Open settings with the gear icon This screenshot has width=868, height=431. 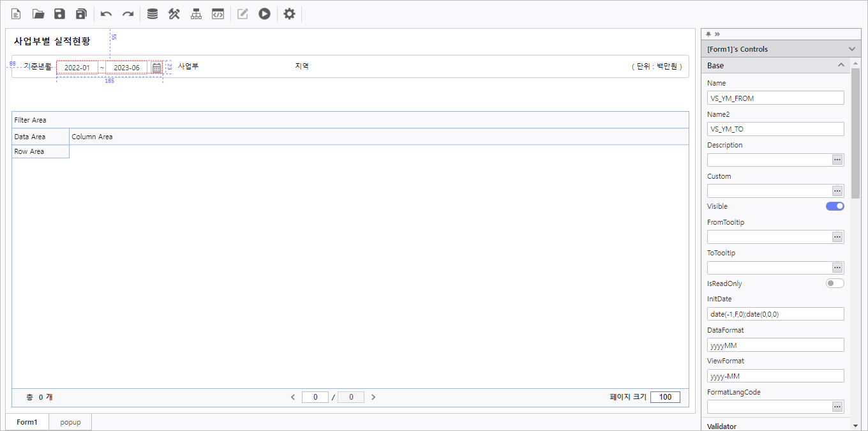tap(289, 14)
